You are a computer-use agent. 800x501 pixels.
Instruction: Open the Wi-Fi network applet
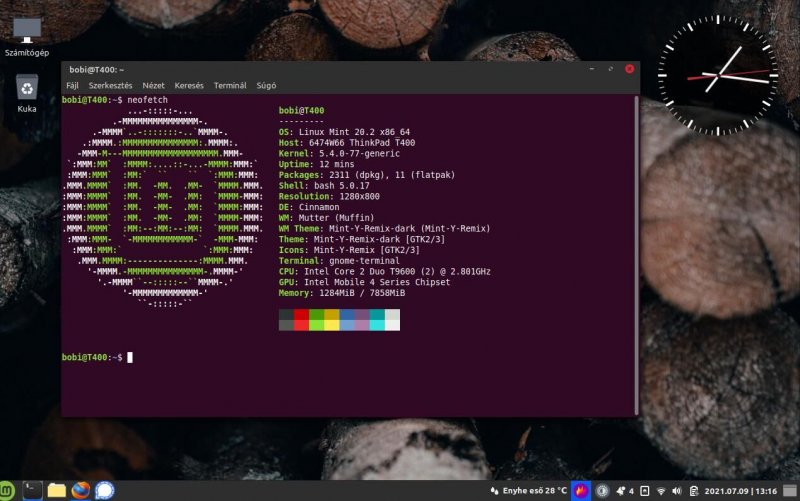[661, 491]
